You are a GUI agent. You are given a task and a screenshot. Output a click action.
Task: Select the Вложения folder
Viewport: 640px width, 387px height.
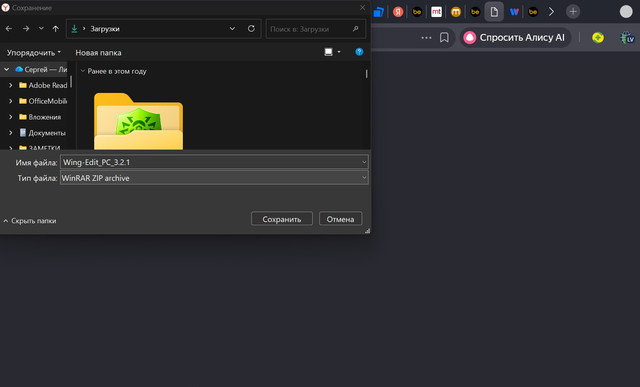(x=40, y=117)
